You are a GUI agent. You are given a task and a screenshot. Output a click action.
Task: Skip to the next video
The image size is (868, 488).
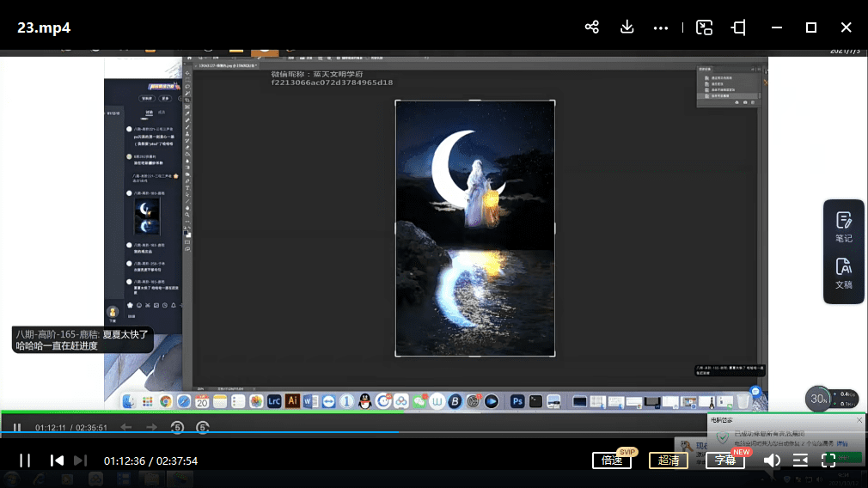click(80, 461)
